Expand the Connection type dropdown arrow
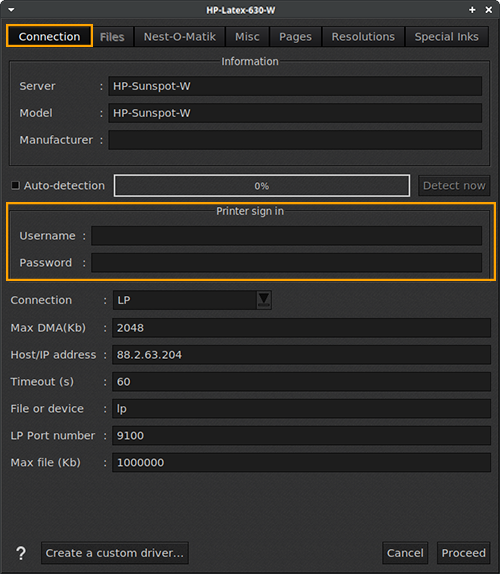The width and height of the screenshot is (500, 574). point(264,300)
